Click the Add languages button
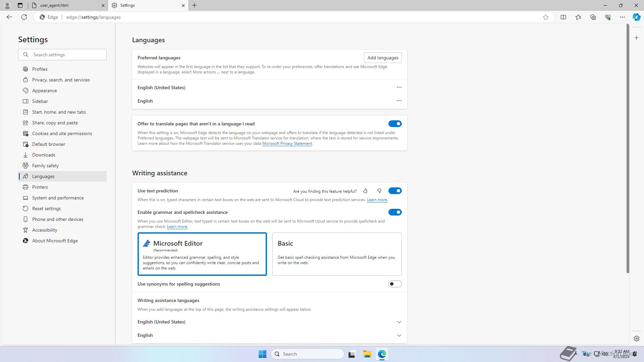Screen dimensions: 644x362 pos(382,58)
